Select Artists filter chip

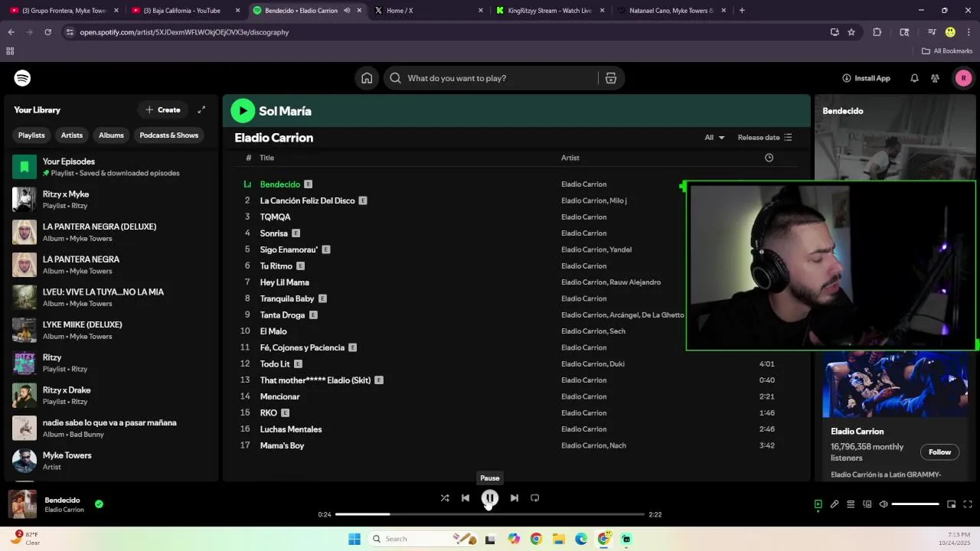(72, 135)
